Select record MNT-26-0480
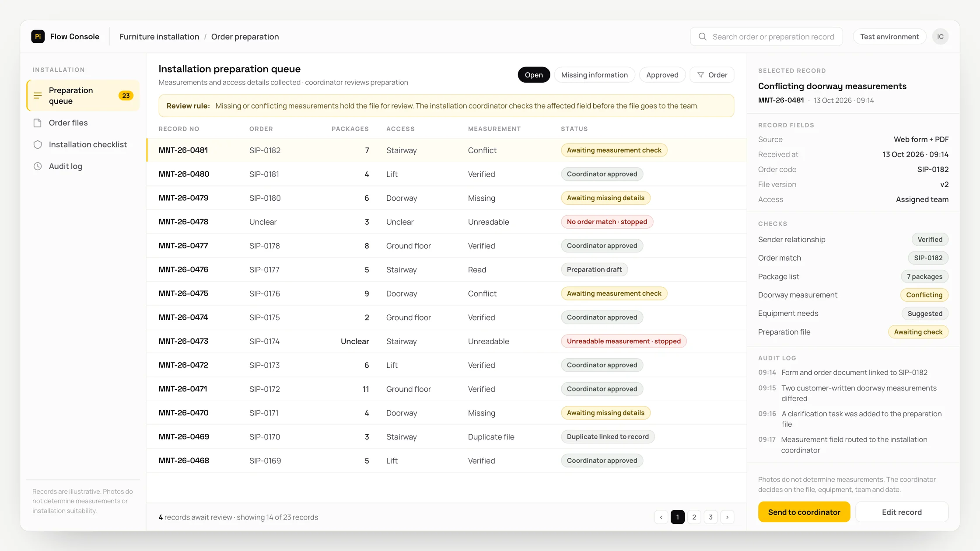 coord(446,174)
